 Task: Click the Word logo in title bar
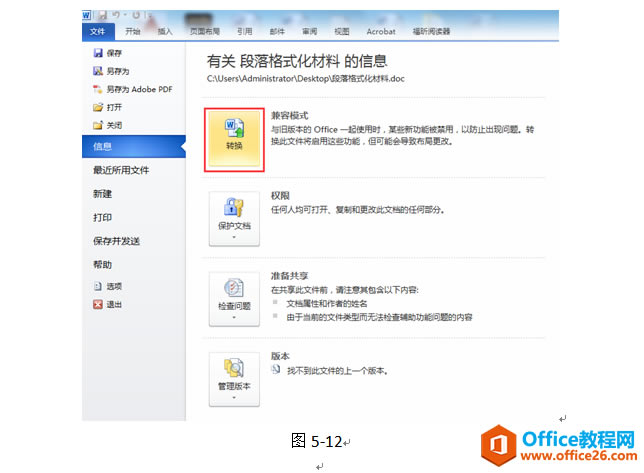86,16
